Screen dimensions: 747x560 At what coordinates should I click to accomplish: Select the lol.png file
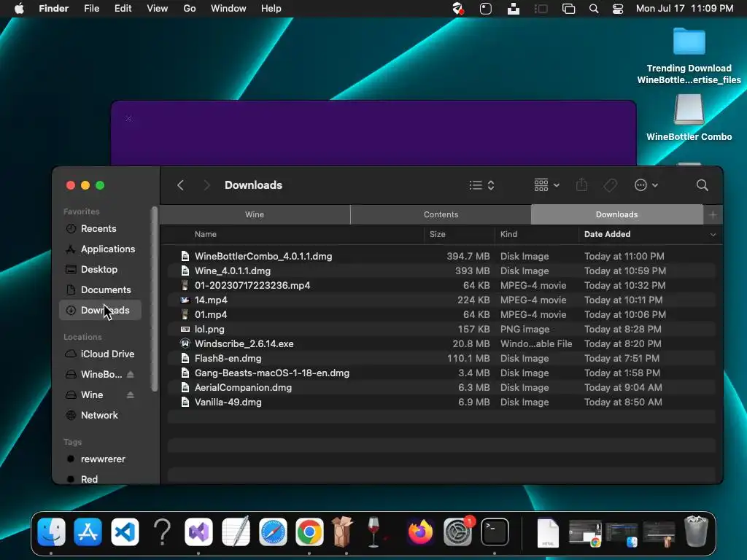pos(441,329)
